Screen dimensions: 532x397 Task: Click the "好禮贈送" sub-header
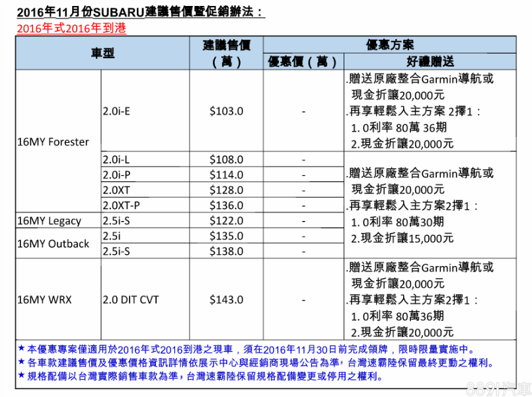pos(430,62)
